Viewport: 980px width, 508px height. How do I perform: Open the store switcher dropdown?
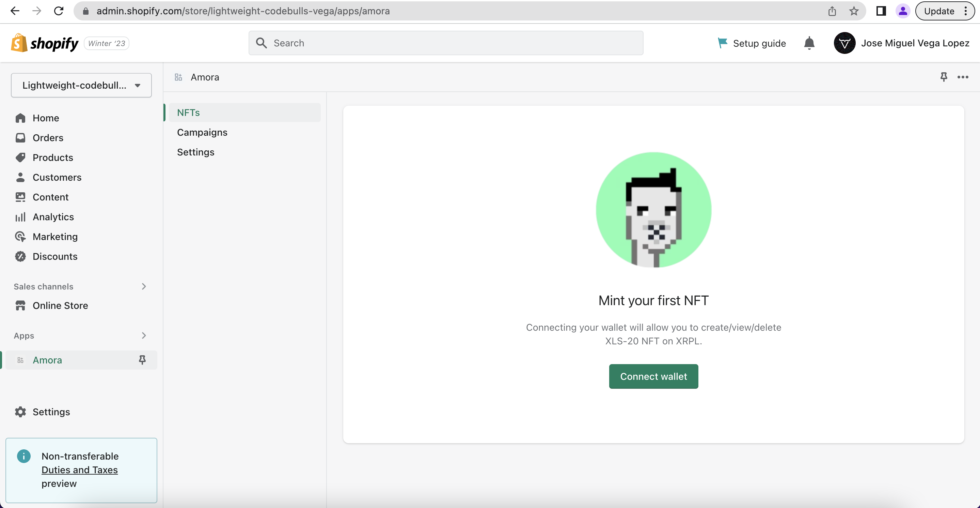click(81, 85)
